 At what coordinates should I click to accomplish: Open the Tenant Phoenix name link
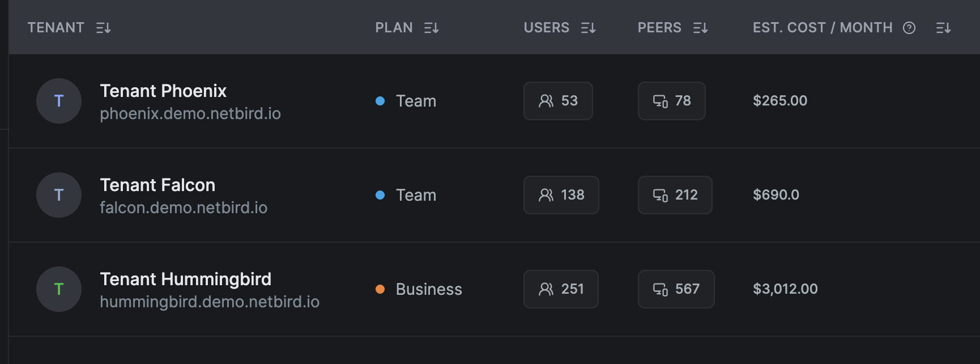[163, 91]
